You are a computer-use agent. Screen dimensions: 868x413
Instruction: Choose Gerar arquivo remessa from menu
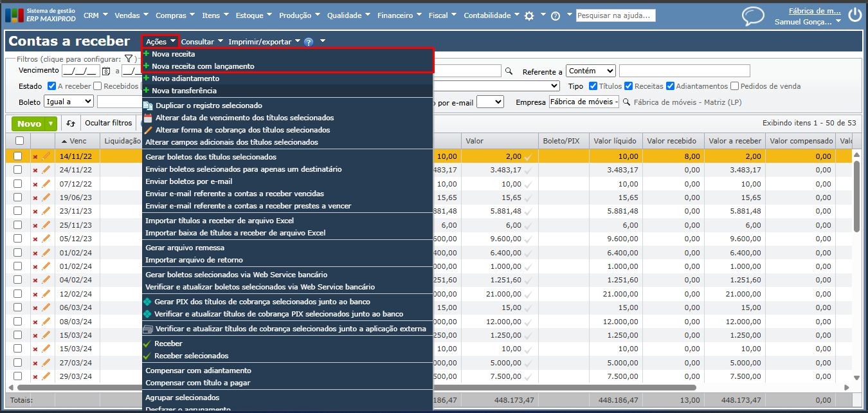tap(185, 248)
